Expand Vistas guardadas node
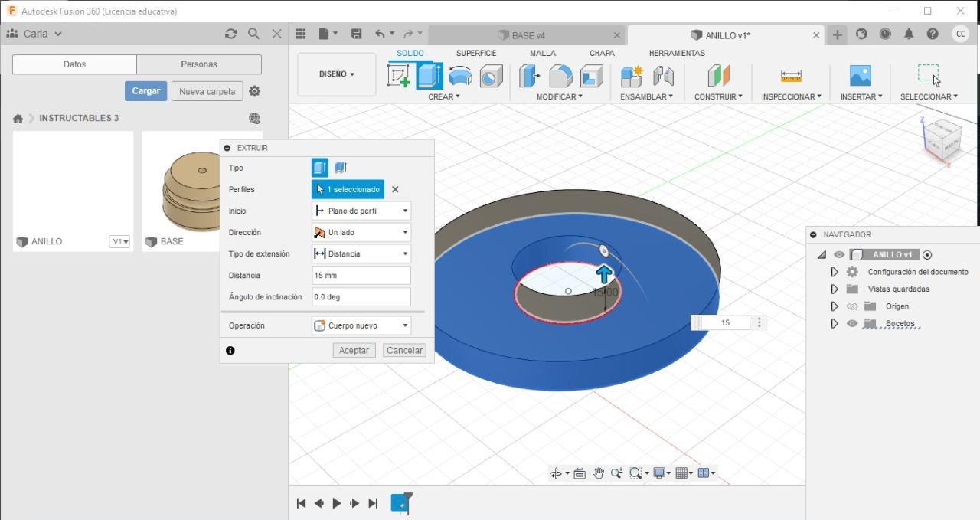 pos(835,289)
